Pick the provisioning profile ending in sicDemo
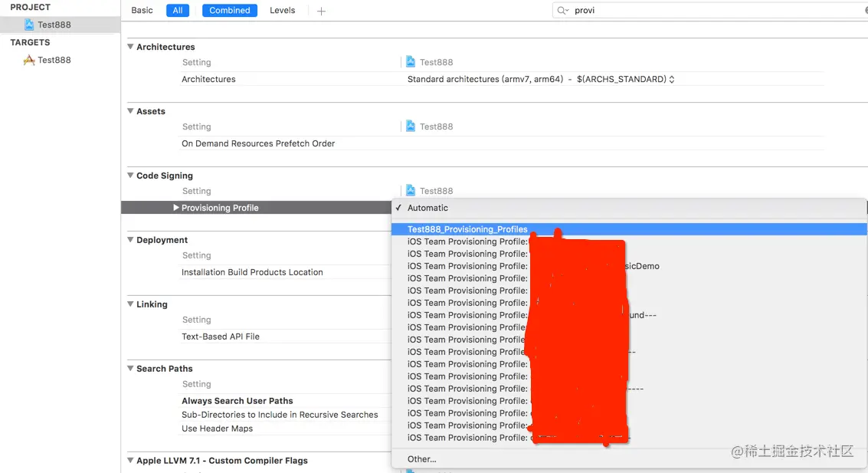 coord(629,266)
